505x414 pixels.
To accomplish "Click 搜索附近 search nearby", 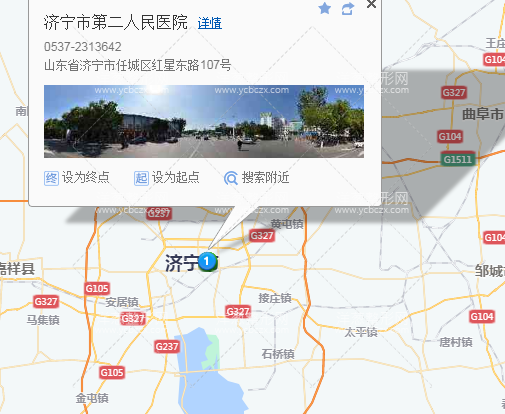I will 257,177.
